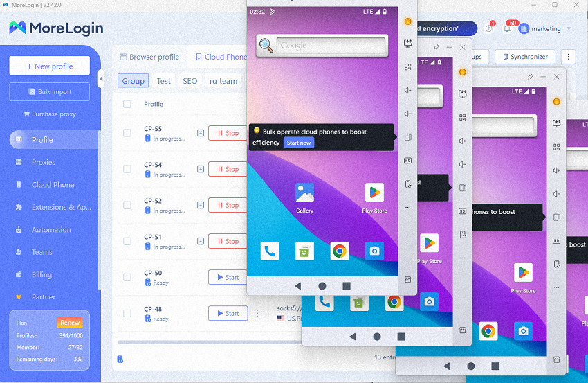
Task: Open Extensions & Apps in sidebar
Action: point(54,207)
